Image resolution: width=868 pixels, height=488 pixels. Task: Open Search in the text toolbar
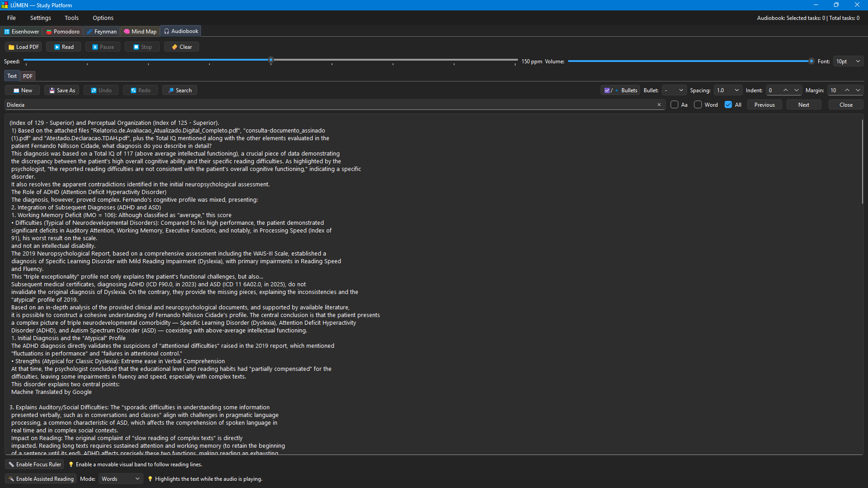[180, 90]
